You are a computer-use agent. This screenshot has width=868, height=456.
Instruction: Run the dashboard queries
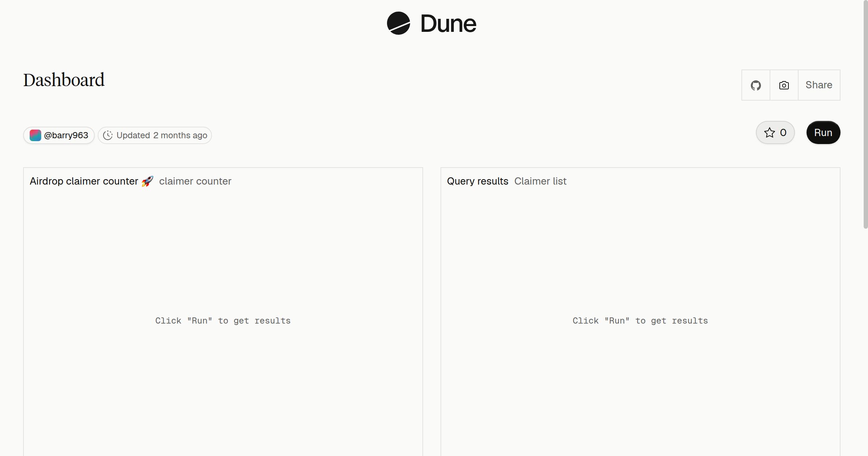823,132
